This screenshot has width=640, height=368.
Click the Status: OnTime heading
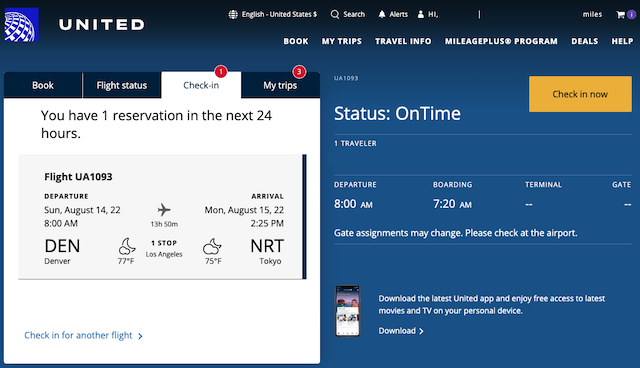(x=397, y=113)
